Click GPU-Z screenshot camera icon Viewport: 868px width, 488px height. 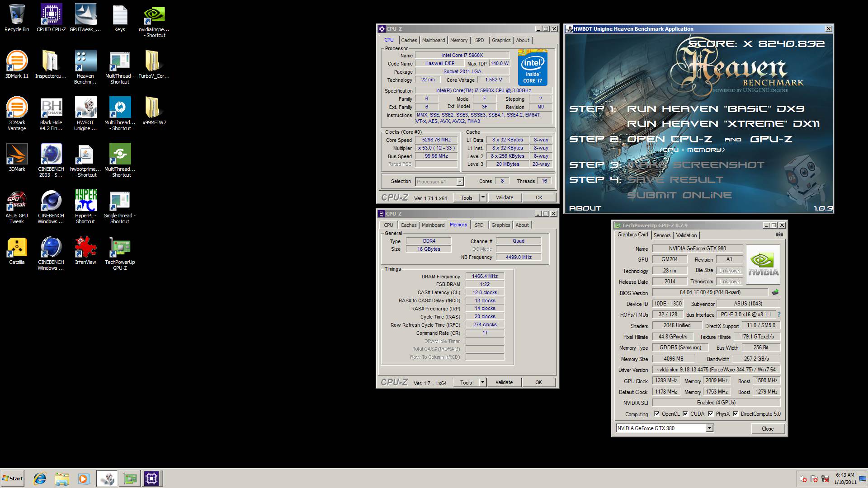[x=779, y=235]
